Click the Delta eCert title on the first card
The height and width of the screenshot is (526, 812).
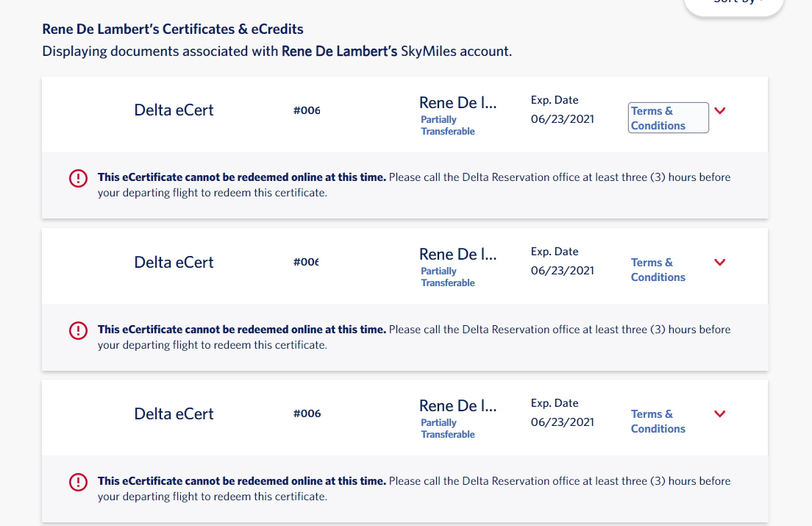coord(174,110)
